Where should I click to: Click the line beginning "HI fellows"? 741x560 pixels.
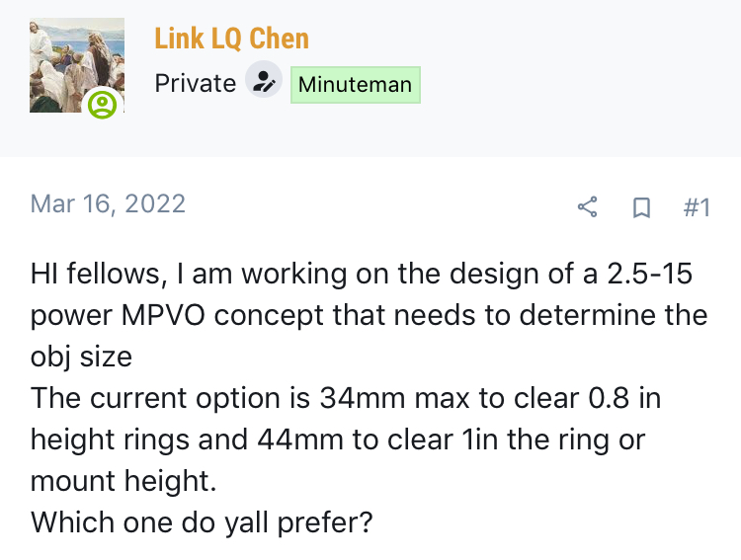[x=361, y=274]
